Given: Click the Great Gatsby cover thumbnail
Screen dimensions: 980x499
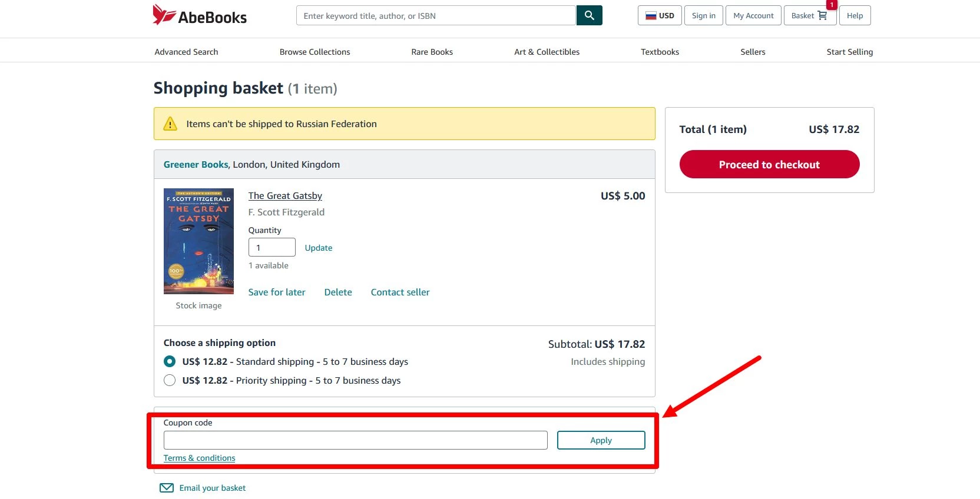Looking at the screenshot, I should click(x=198, y=241).
